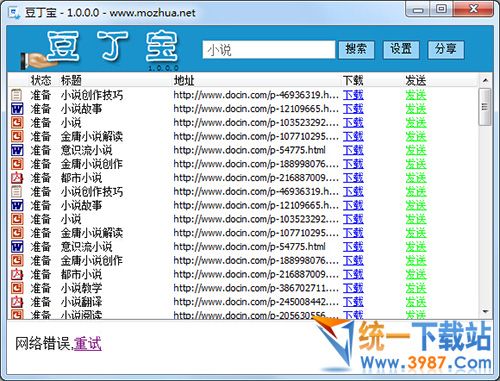Click the Word icon beside first 小说故事 row
Screen dimensions: 500x381
pyautogui.click(x=17, y=109)
